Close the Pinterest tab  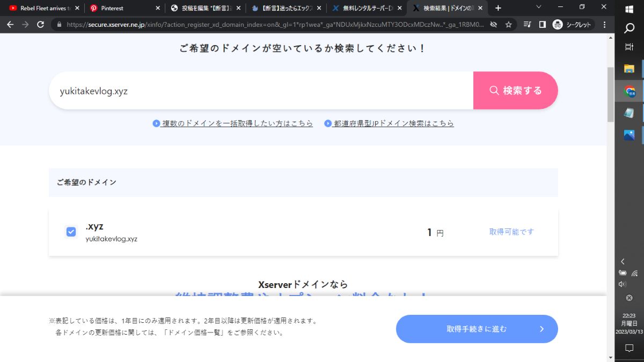pos(158,8)
